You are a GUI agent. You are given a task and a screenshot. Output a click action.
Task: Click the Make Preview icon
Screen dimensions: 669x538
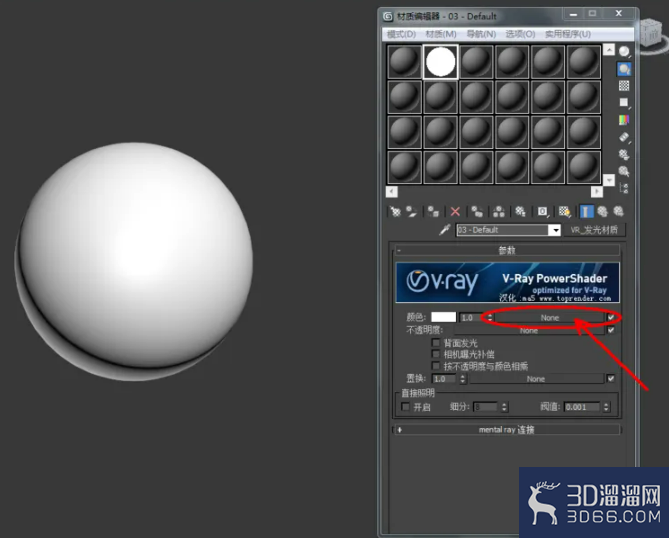coord(624,137)
